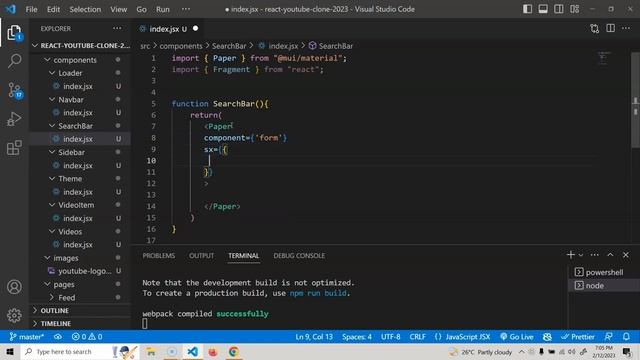Toggle the primary side bar layout icon

(x=527, y=9)
